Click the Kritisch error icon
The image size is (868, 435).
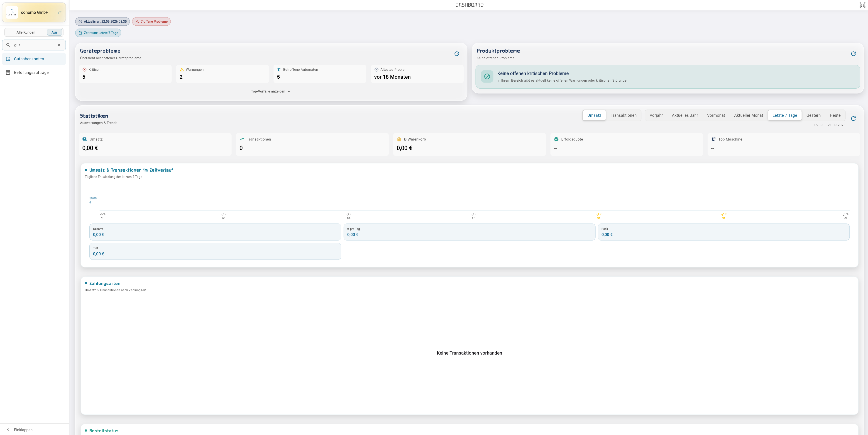(x=85, y=70)
